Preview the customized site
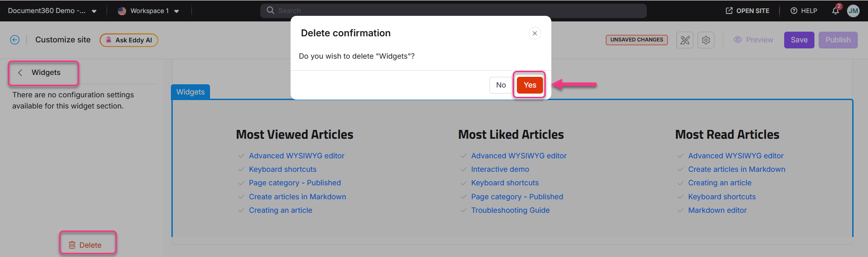 click(x=753, y=40)
